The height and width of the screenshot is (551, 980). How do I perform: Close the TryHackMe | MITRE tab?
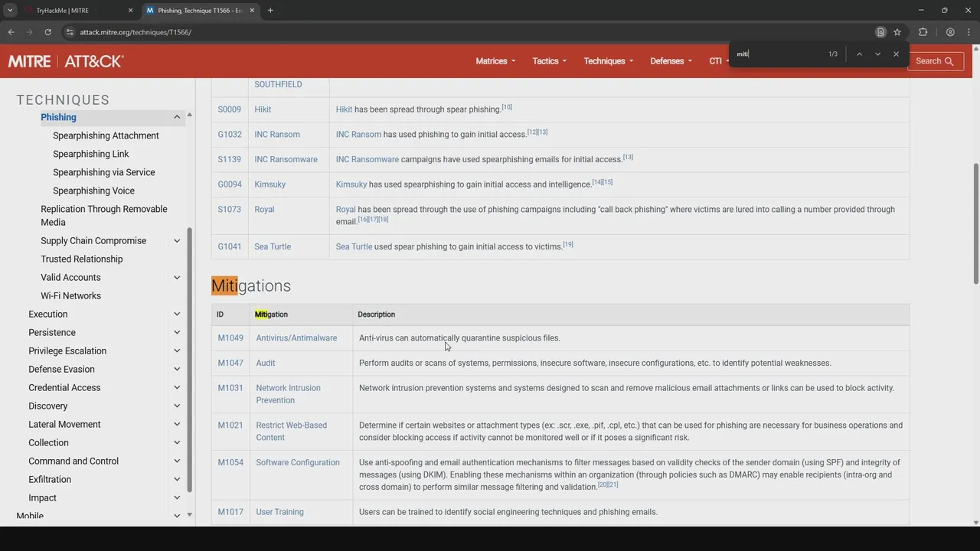pyautogui.click(x=130, y=11)
